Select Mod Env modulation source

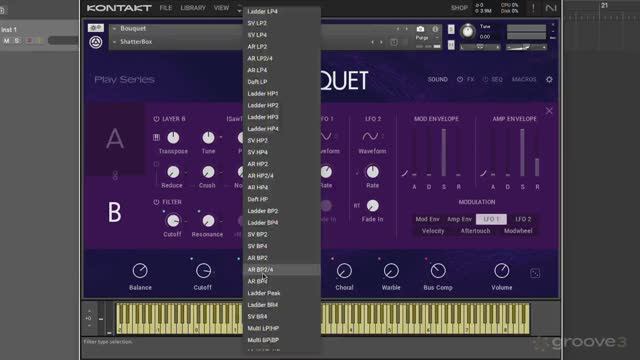pyautogui.click(x=427, y=219)
